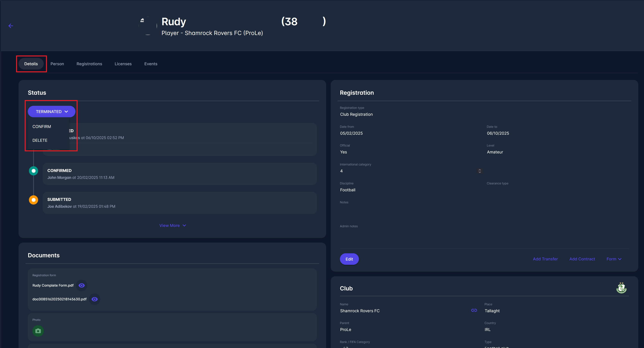644x348 pixels.
Task: Click the Add Transfer link
Action: [x=545, y=259]
